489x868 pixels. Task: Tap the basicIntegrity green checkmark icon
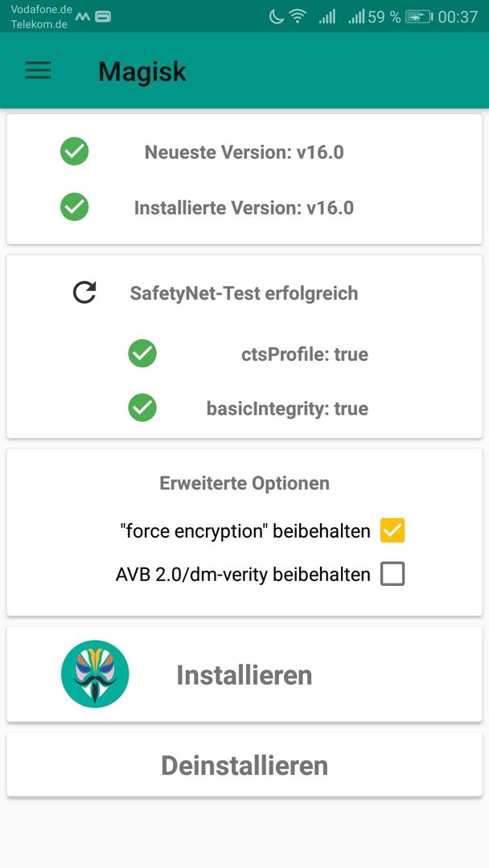point(142,408)
